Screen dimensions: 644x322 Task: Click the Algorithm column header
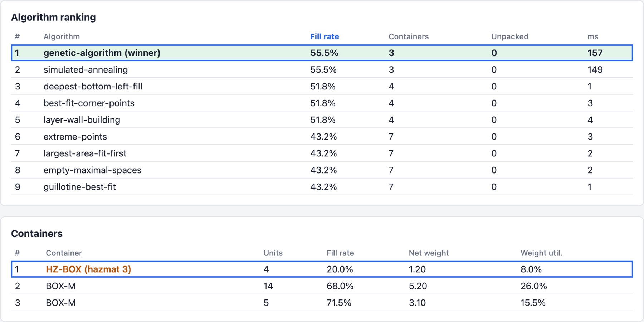(62, 36)
